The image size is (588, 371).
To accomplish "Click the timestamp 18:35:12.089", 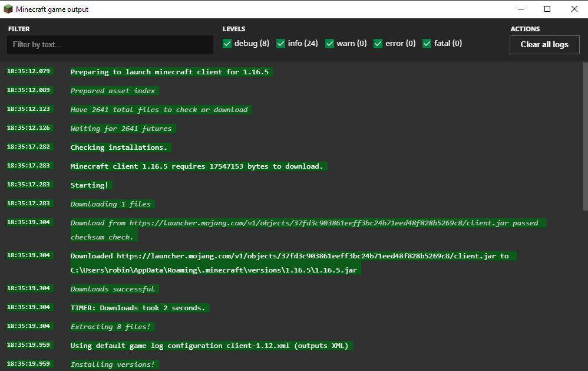I will click(30, 90).
